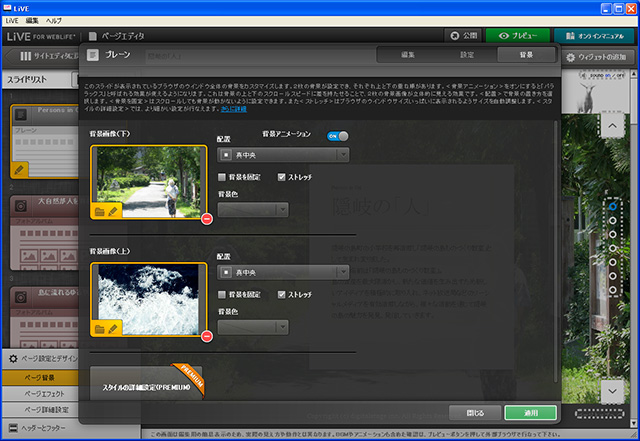Check 背景を固定 for the lower background
The height and width of the screenshot is (441, 640).
tap(223, 177)
